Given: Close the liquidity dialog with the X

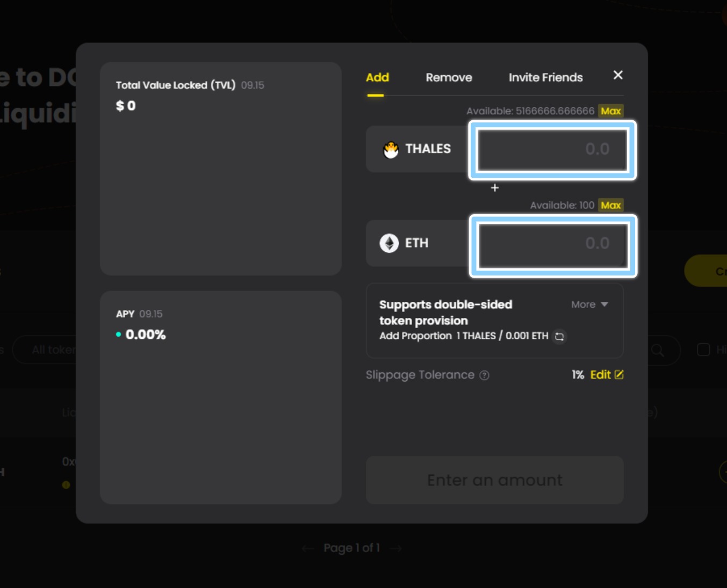Looking at the screenshot, I should (618, 75).
